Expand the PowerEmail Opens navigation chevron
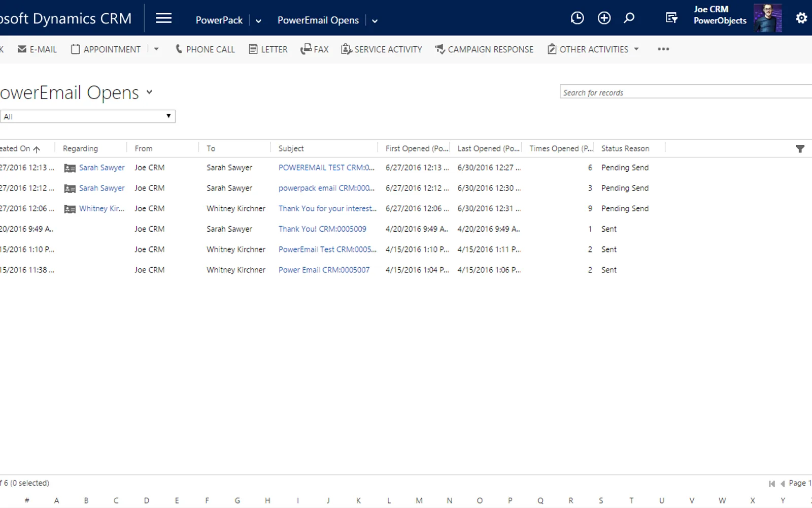 (x=375, y=21)
